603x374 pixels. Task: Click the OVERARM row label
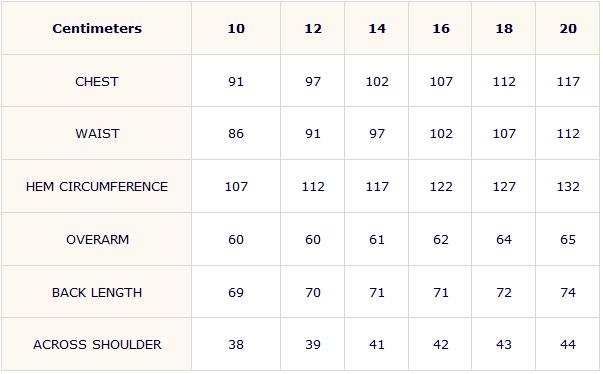pyautogui.click(x=97, y=239)
